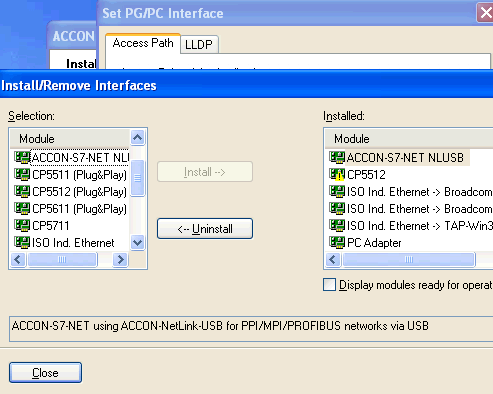
Task: Click the Selection list scroll up arrow
Action: click(x=137, y=137)
